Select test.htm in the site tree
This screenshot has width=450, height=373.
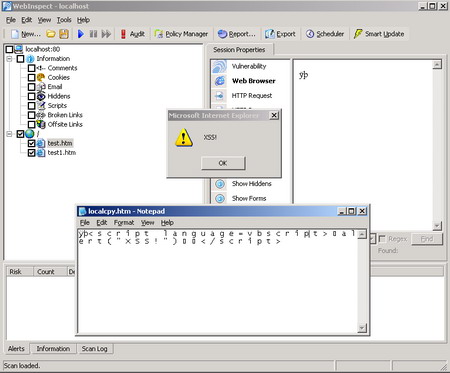click(60, 143)
